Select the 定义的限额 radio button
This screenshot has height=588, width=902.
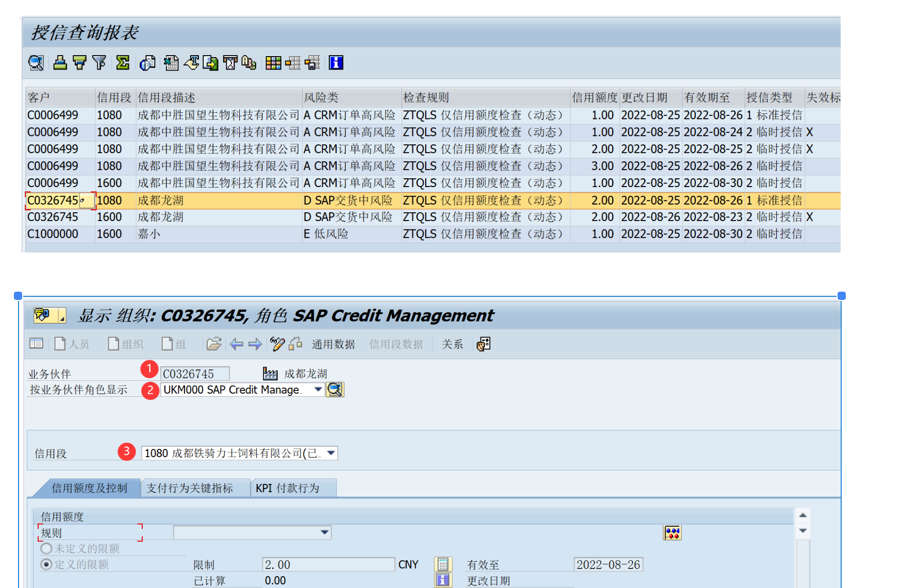coord(46,564)
